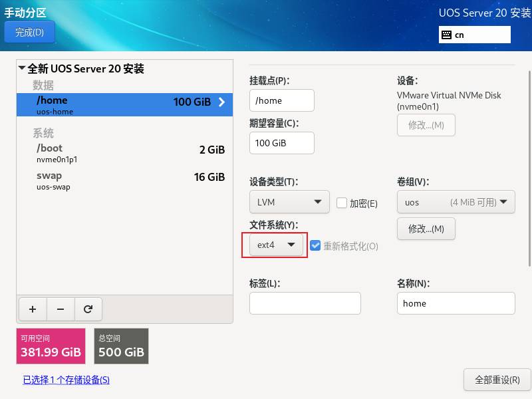Reload storage configuration with refresh icon
Screen dimensions: 532x399
pos(88,309)
